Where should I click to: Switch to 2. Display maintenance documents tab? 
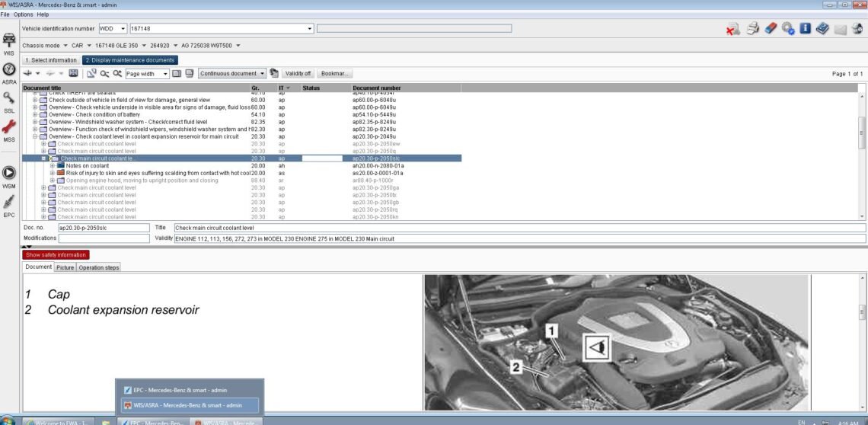click(130, 60)
